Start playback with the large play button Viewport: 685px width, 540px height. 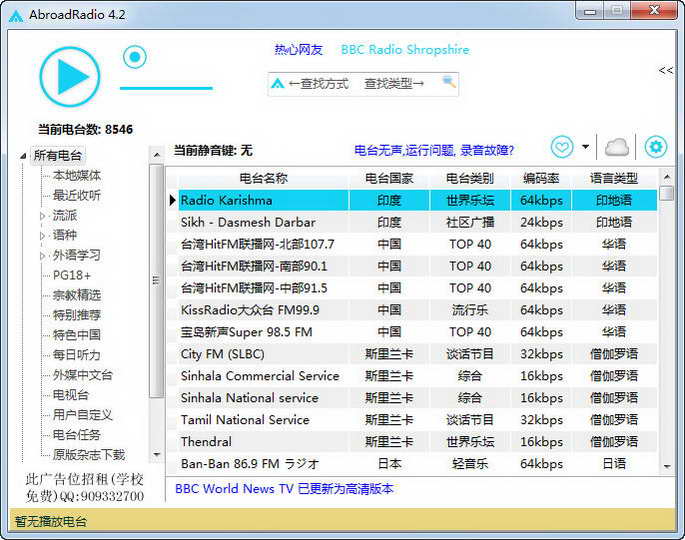click(70, 77)
